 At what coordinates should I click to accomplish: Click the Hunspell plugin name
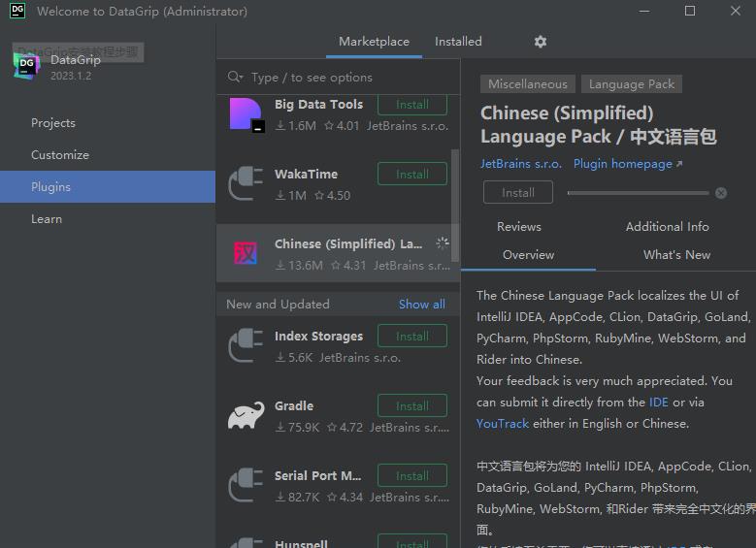coord(301,544)
